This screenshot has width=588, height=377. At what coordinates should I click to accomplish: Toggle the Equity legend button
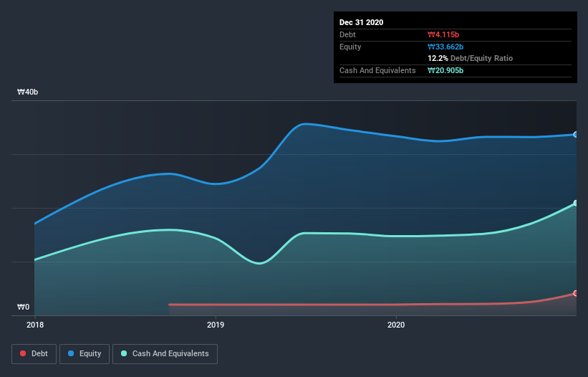coord(85,354)
